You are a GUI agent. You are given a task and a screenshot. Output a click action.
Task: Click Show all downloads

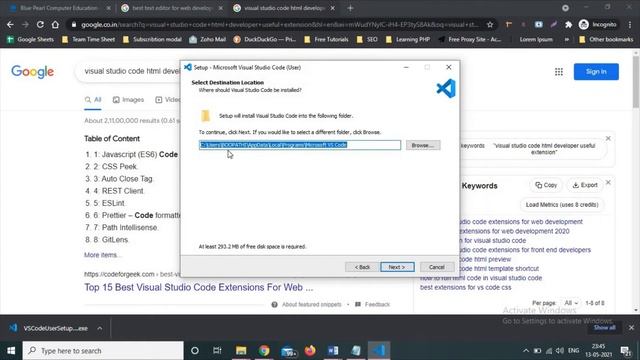click(604, 328)
